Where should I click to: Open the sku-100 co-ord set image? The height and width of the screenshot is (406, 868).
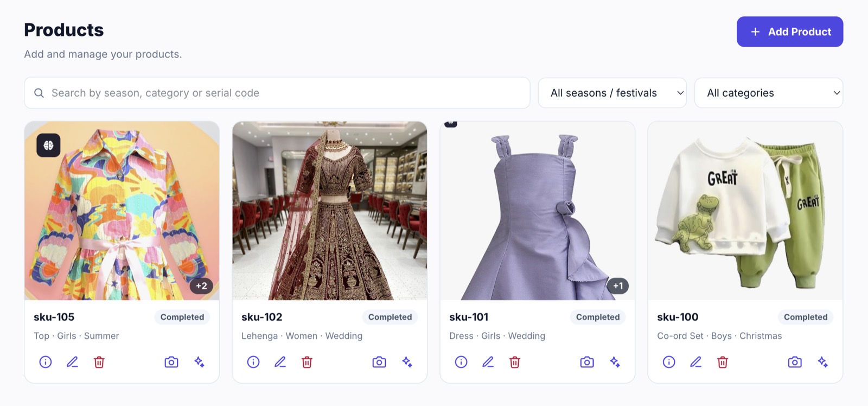pyautogui.click(x=745, y=211)
